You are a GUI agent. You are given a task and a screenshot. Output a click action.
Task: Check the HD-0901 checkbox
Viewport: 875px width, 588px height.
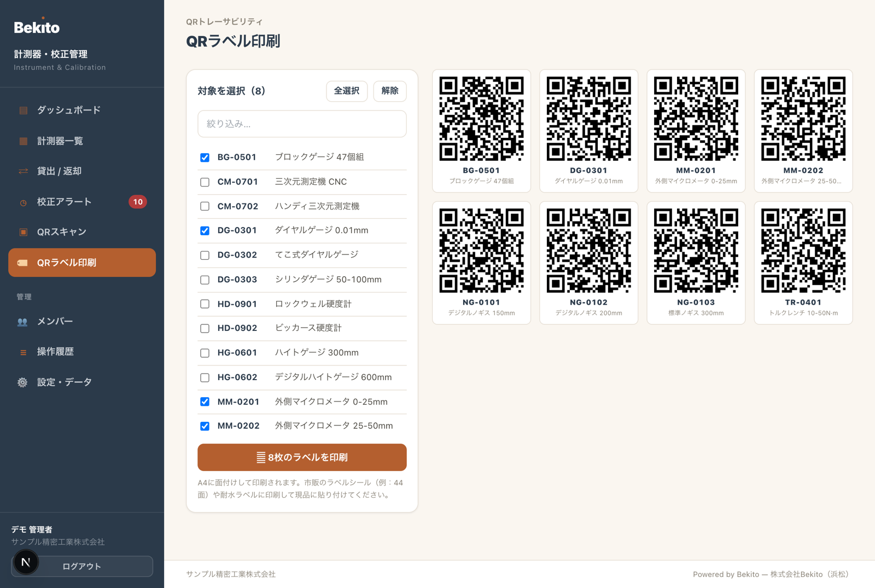pos(205,304)
